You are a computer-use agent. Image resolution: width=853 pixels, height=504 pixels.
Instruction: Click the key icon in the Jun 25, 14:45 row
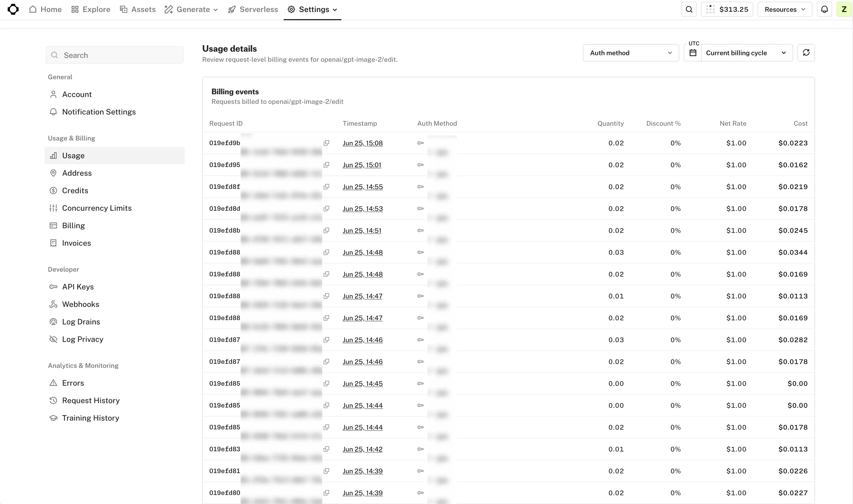tap(420, 383)
